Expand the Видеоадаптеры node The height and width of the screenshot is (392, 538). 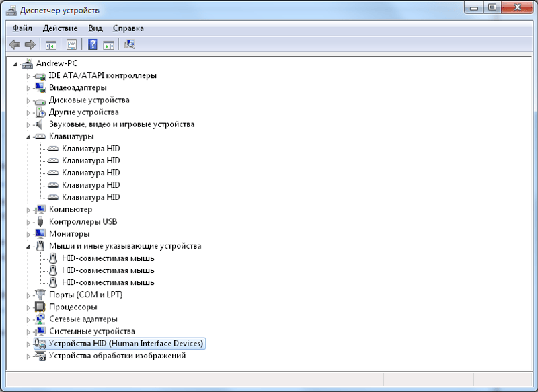pyautogui.click(x=28, y=89)
